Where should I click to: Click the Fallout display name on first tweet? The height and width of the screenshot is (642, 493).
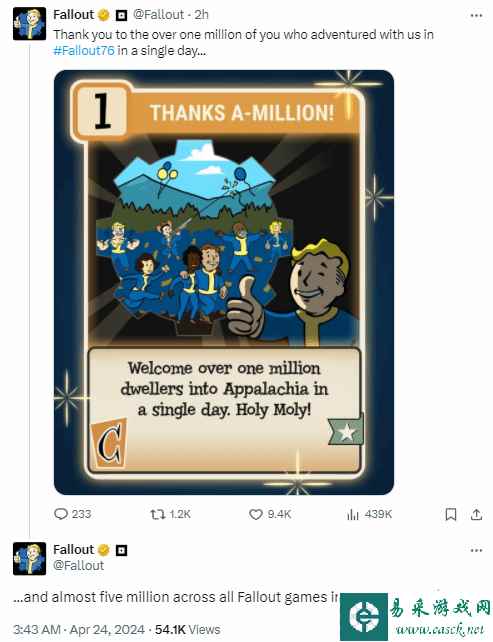coord(74,15)
